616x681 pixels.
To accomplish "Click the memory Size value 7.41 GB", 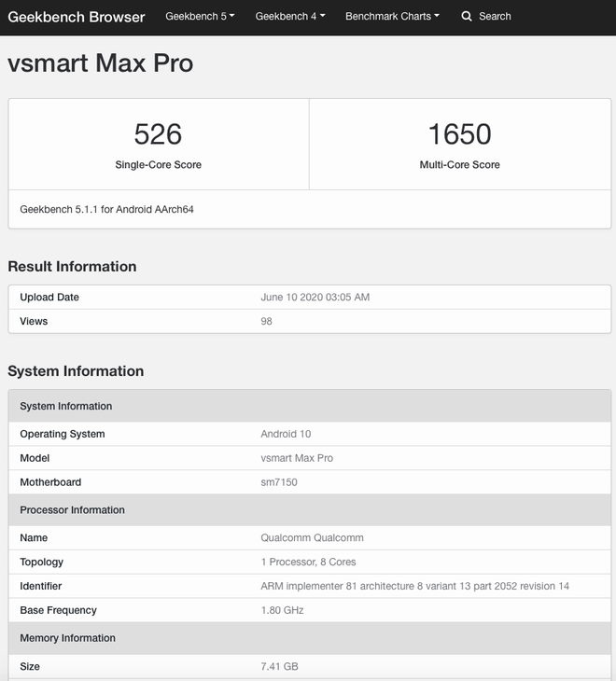I will click(x=279, y=666).
